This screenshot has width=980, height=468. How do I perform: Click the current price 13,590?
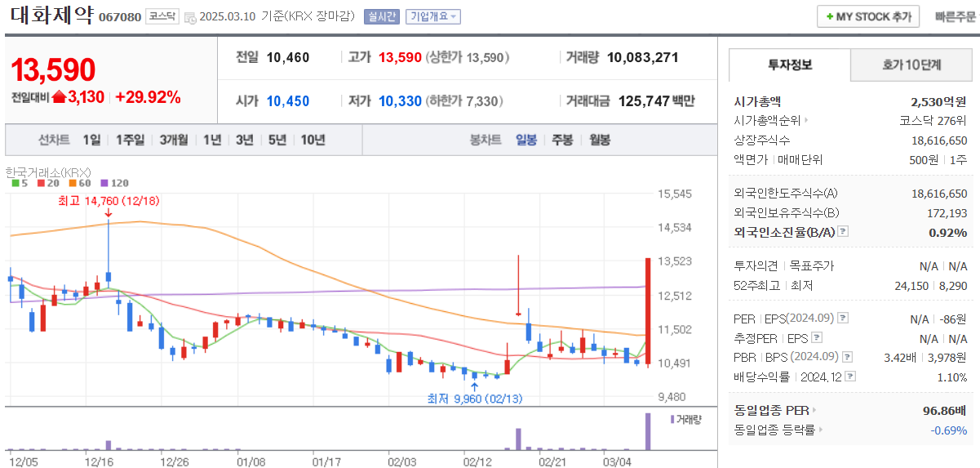[53, 71]
